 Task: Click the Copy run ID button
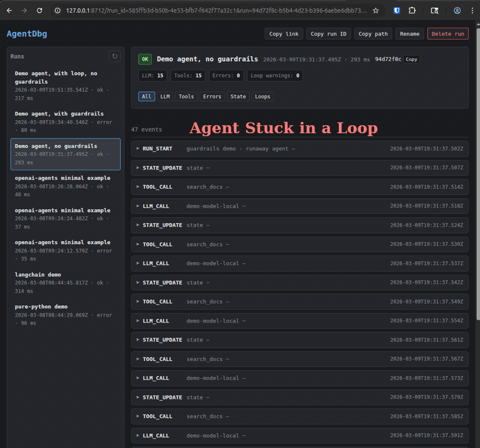tap(329, 34)
